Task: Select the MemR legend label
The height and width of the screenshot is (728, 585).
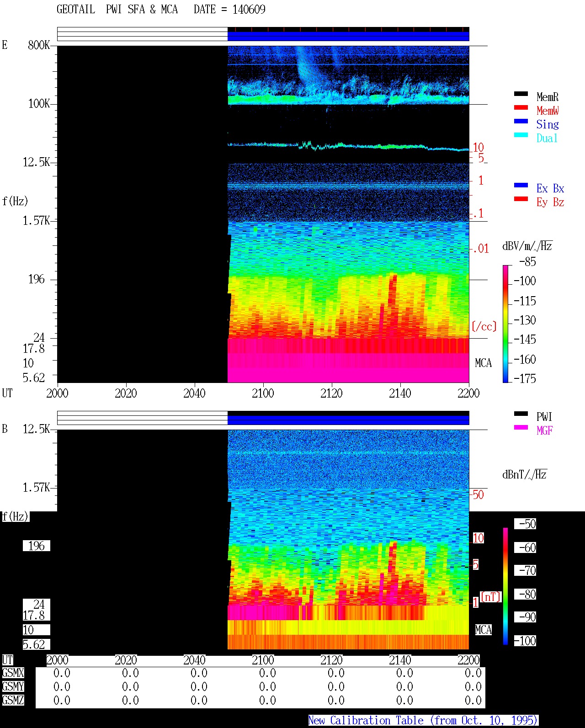Action: [x=548, y=97]
